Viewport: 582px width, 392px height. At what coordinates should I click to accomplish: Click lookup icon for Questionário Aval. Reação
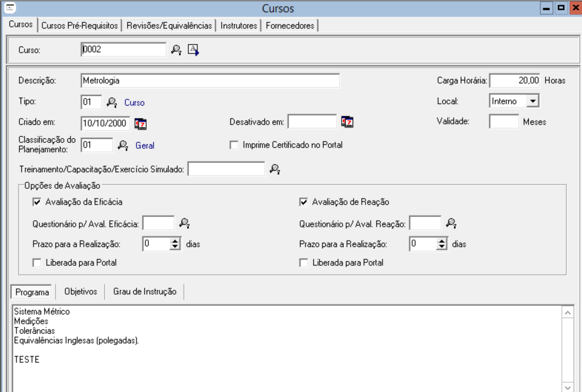451,223
